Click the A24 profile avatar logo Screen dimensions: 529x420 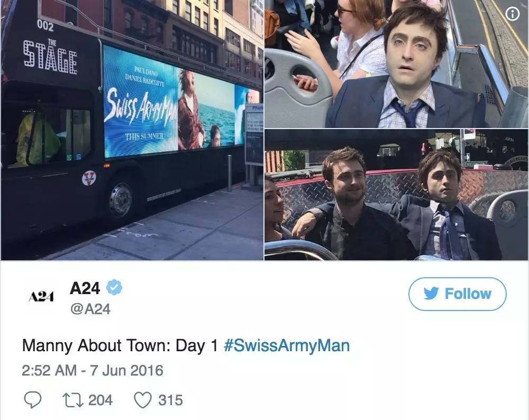click(41, 296)
